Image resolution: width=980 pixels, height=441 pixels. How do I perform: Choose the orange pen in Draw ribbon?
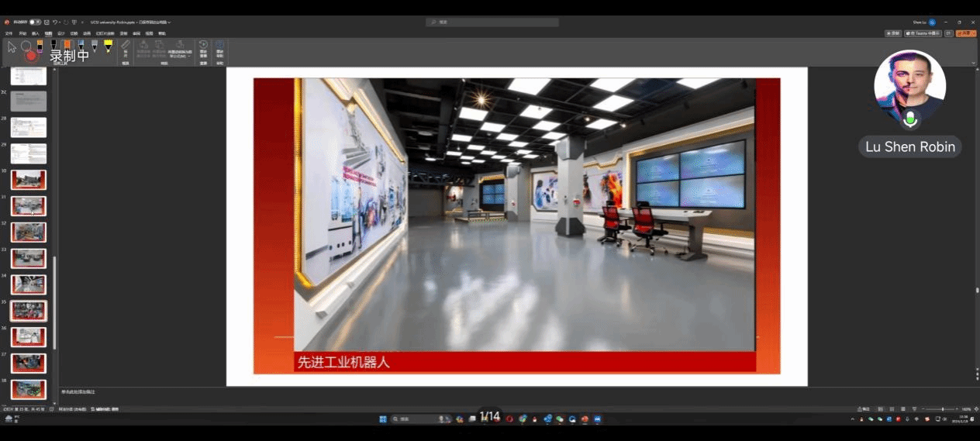67,47
